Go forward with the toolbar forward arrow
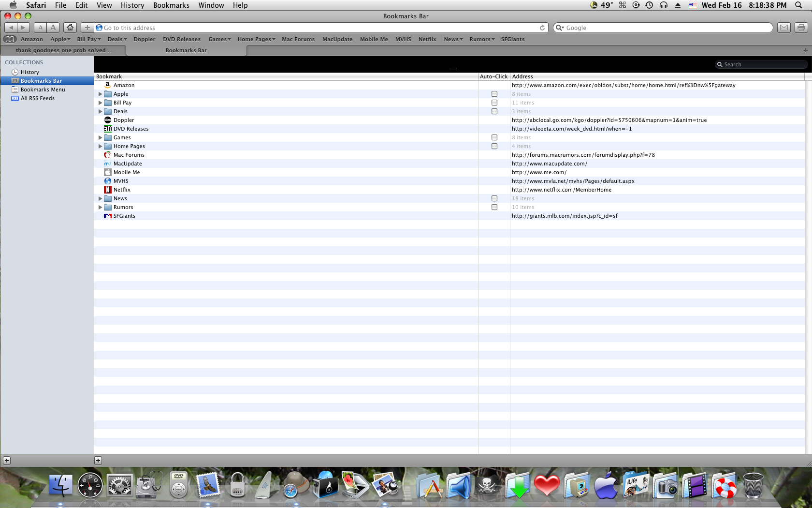812x508 pixels. pos(23,28)
